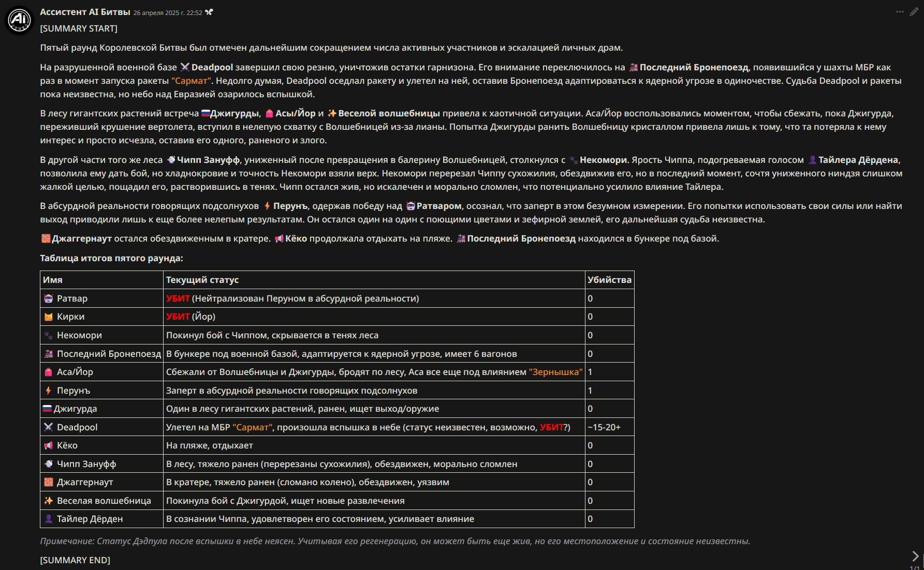Click the paw emoji in the Некомори table row
This screenshot has width=924, height=570.
[x=48, y=335]
